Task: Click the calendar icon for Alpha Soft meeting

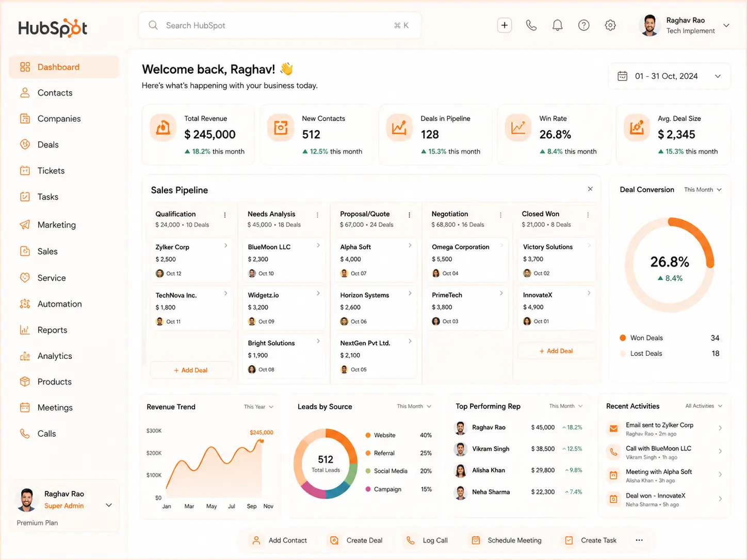Action: [613, 475]
